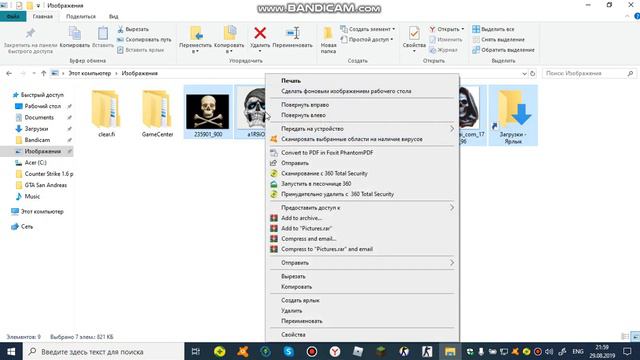Go up one folder level arrow
The width and height of the screenshot is (640, 360).
click(44, 73)
